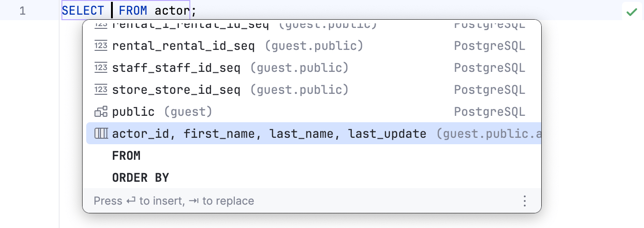
Task: Select the staff_staff_id_seq completion item
Action: pyautogui.click(x=176, y=68)
